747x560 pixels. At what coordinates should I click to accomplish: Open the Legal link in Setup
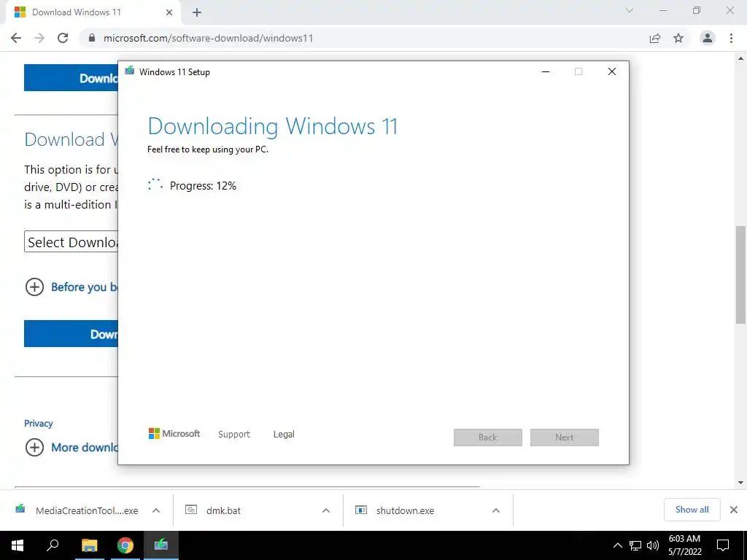pyautogui.click(x=284, y=435)
